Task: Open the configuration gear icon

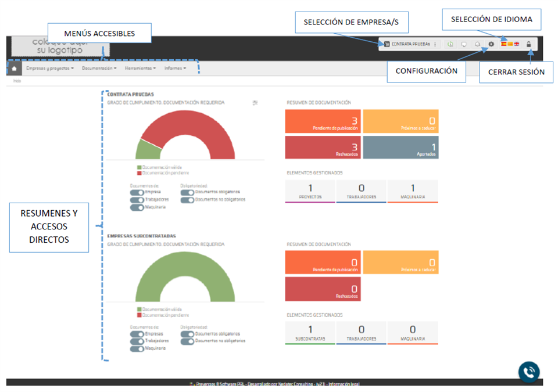Action: coord(491,44)
